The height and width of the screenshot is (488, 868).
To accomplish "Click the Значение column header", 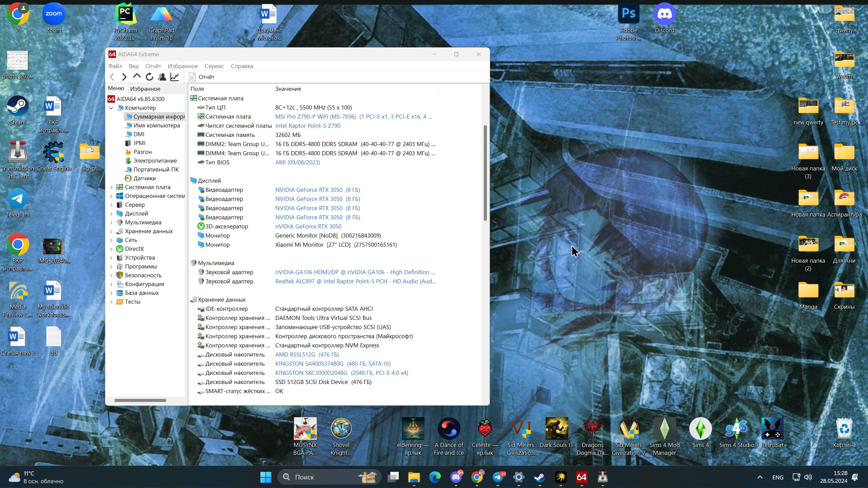I will [x=355, y=89].
